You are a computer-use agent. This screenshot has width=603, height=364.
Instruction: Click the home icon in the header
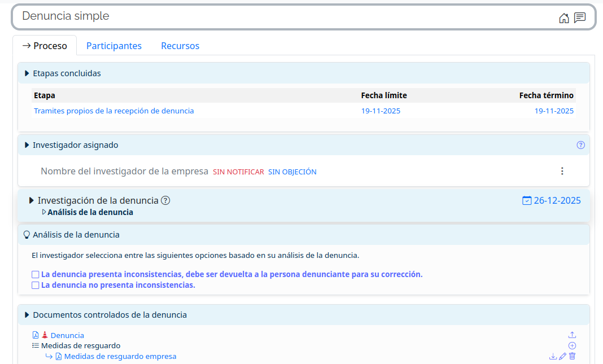tap(563, 18)
